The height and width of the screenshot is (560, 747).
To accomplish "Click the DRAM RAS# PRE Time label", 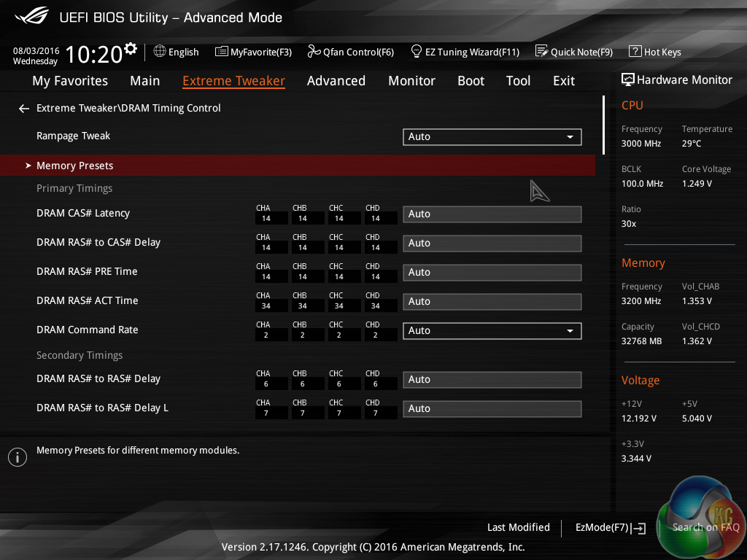I will pos(87,271).
